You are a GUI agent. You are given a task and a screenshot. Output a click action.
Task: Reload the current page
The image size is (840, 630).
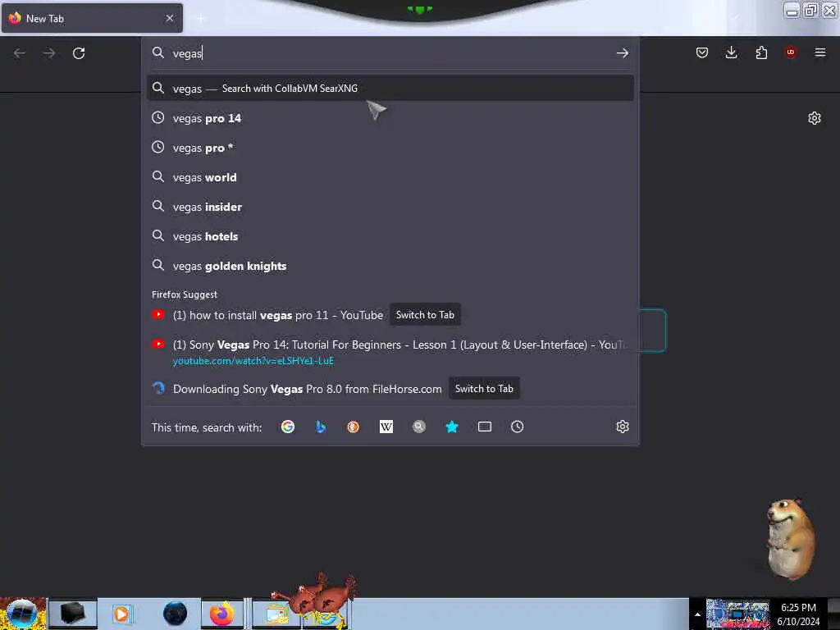coord(79,53)
